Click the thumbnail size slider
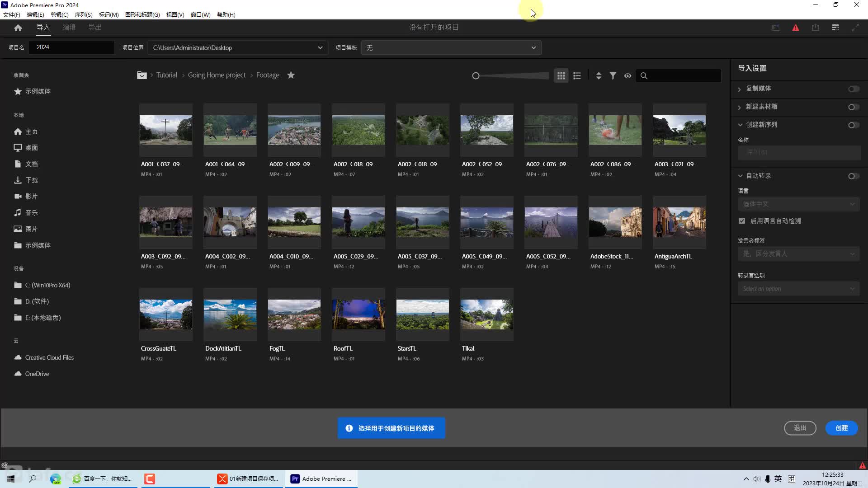This screenshot has width=868, height=488. [510, 76]
